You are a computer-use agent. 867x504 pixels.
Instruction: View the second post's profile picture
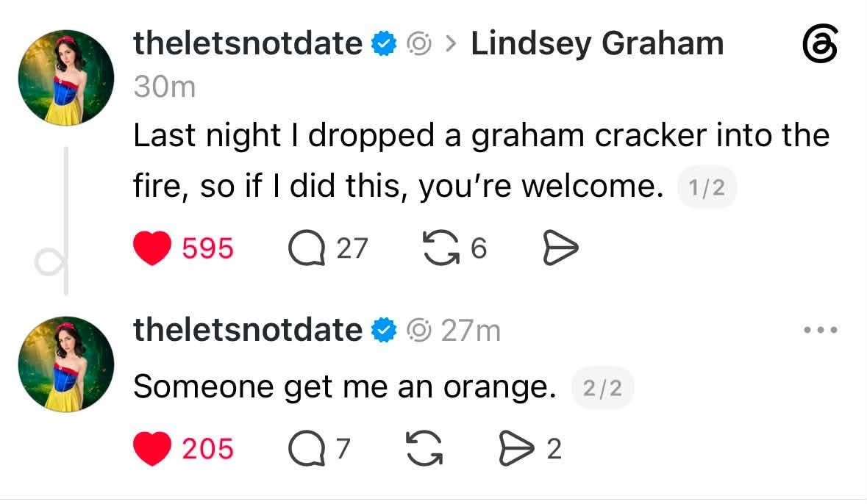tap(66, 364)
